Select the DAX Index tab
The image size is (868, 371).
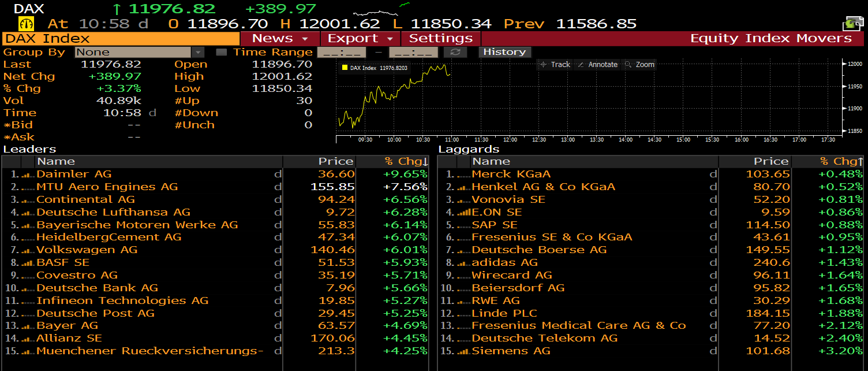coord(121,39)
